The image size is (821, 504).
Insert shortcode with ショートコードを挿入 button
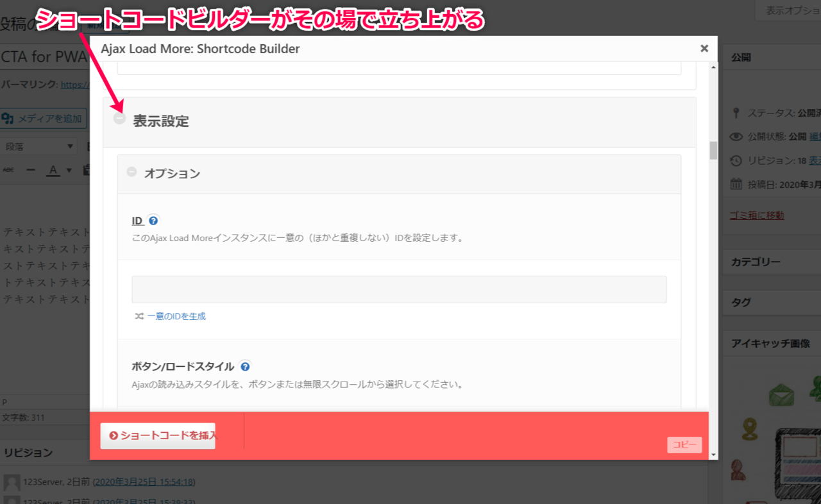pyautogui.click(x=158, y=435)
